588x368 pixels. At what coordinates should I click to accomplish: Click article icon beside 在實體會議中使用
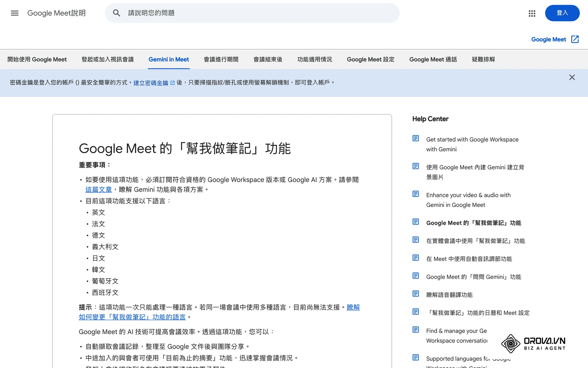click(x=416, y=240)
